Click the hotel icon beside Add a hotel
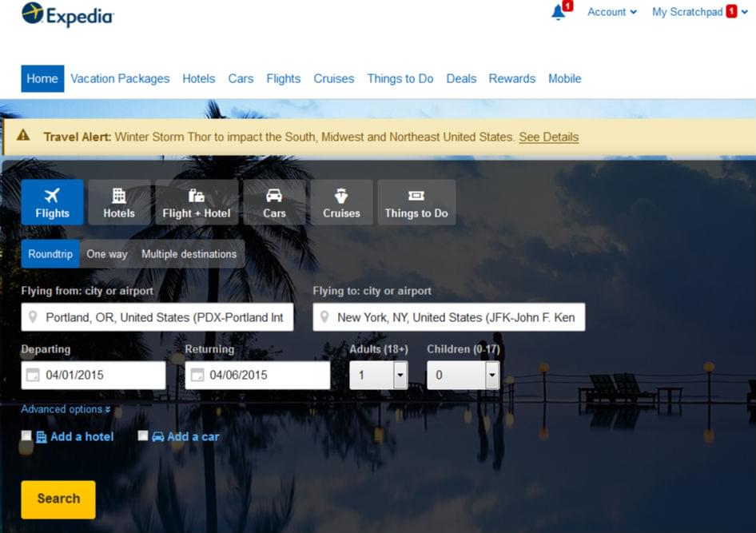The width and height of the screenshot is (756, 533). 42,436
